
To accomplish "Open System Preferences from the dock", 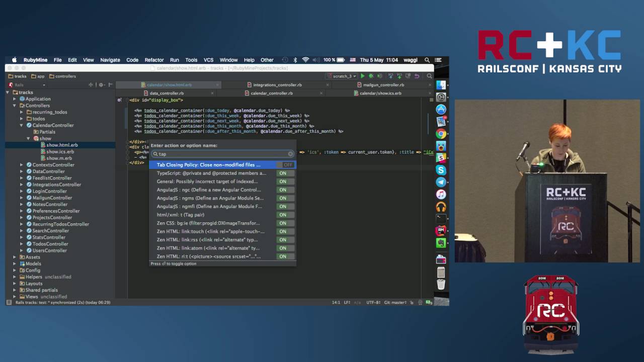I will coord(441,98).
